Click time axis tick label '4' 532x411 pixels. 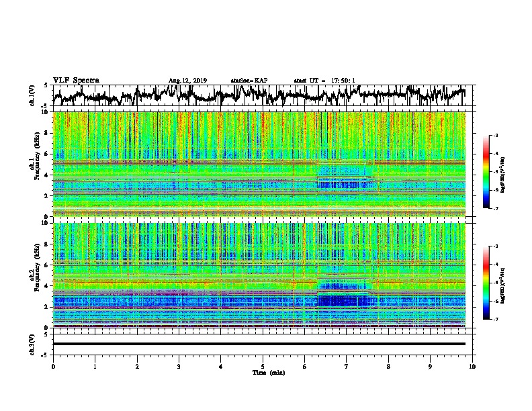(220, 367)
